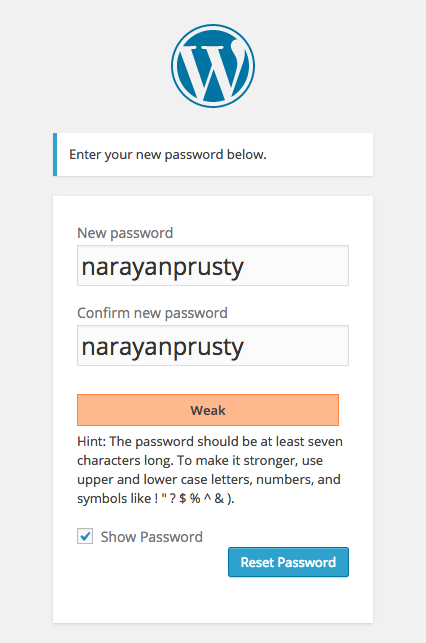Click the WordPress logo
Screen dimensions: 426x643
click(x=213, y=66)
